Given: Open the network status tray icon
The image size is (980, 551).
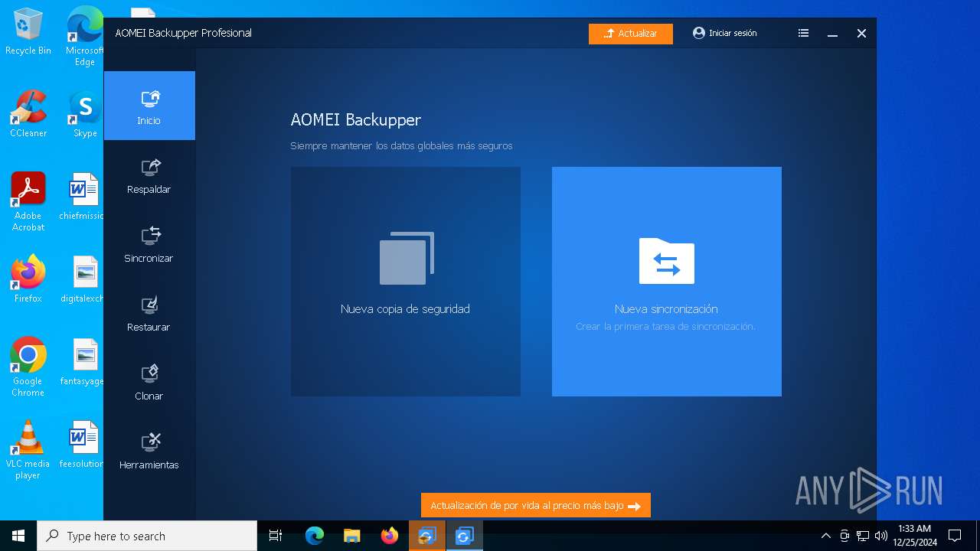Looking at the screenshot, I should 863,536.
